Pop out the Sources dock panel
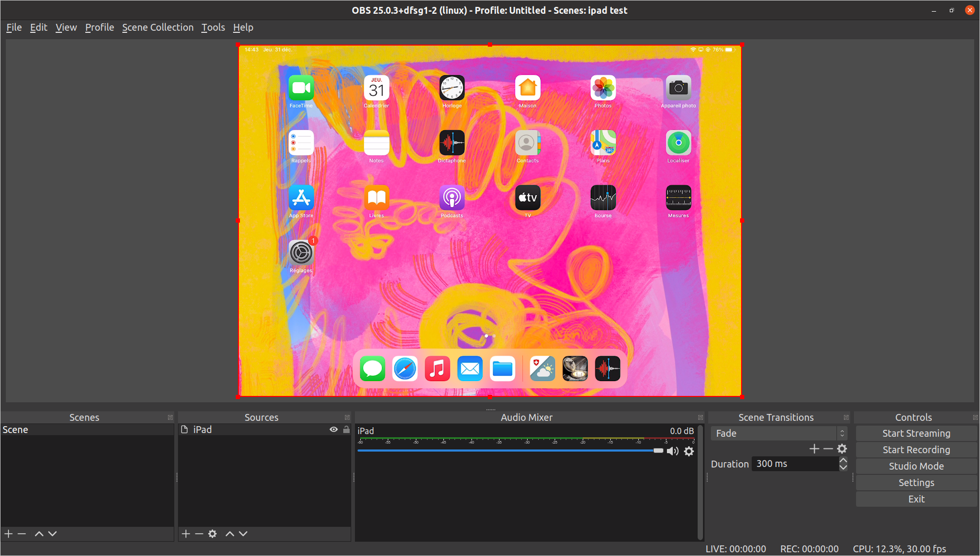Viewport: 980px width, 556px height. point(348,418)
